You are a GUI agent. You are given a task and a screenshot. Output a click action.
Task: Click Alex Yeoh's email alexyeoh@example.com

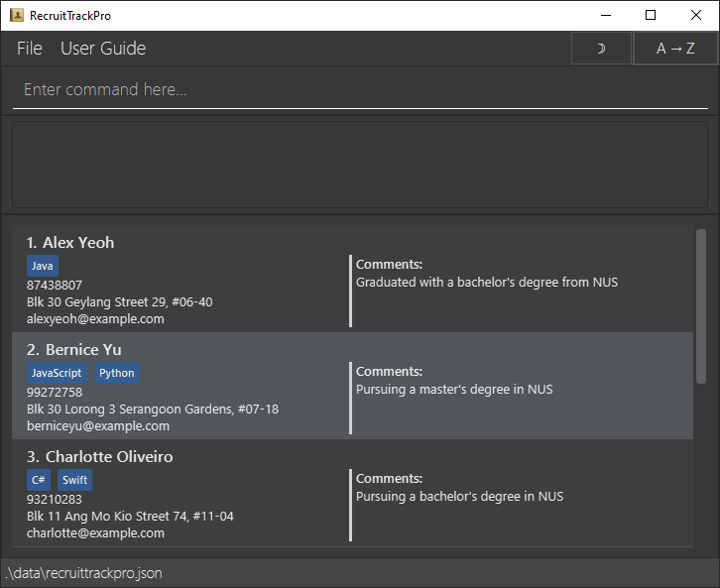tap(95, 319)
